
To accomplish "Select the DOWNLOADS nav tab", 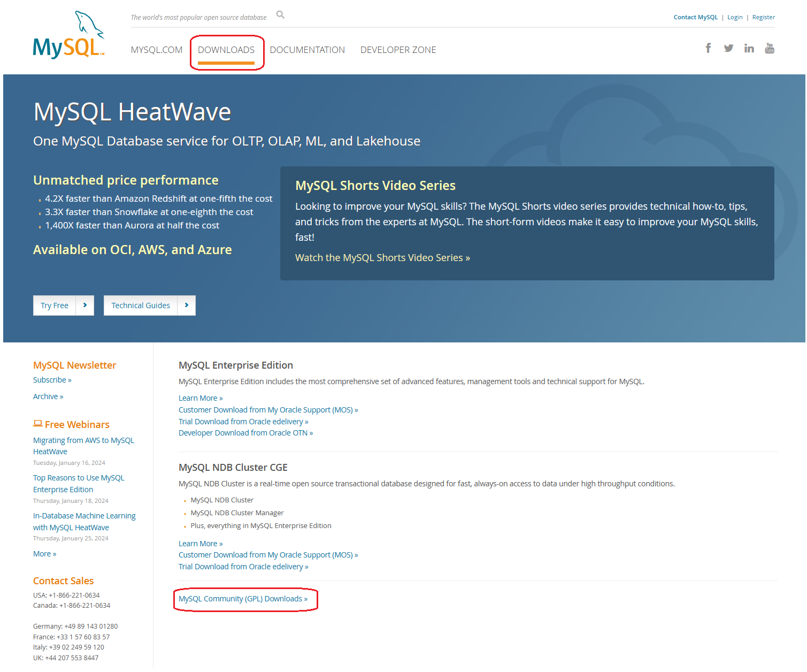I will [226, 50].
